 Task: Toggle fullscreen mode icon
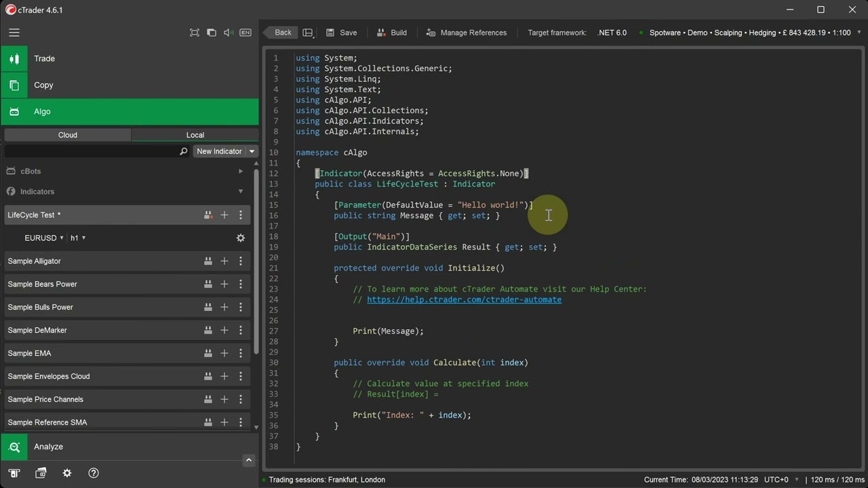pyautogui.click(x=195, y=33)
